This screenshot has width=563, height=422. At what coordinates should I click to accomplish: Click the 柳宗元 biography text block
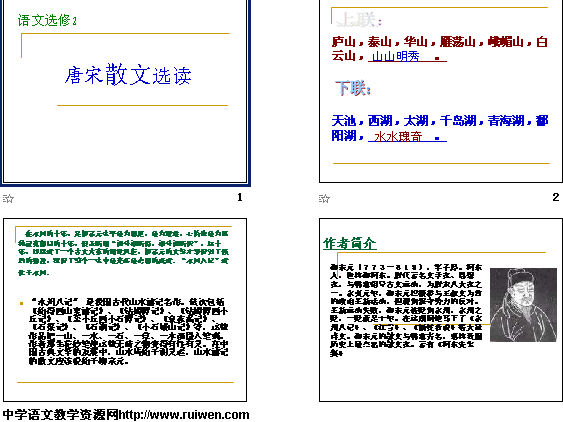click(406, 310)
